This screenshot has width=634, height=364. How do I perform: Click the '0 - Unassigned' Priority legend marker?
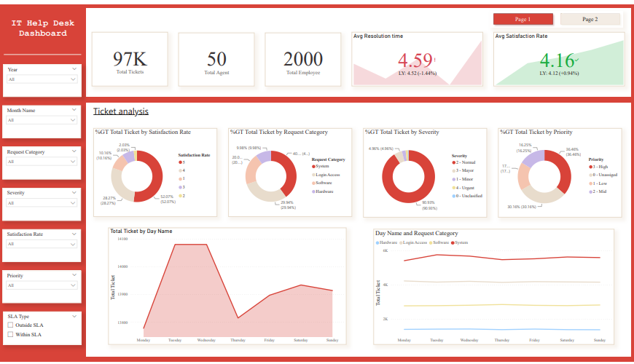pyautogui.click(x=590, y=175)
